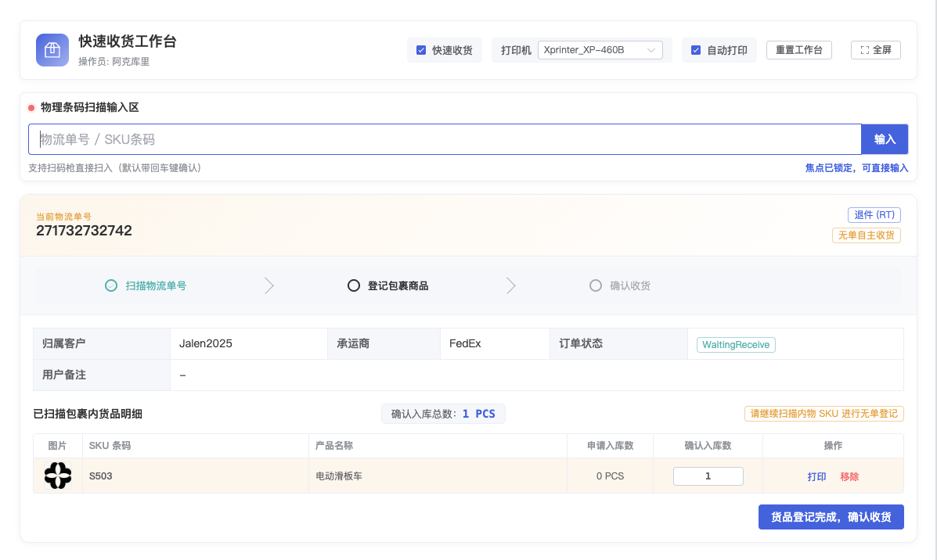The height and width of the screenshot is (560, 937).
Task: Click 货品登记完成，确认收货 button
Action: pyautogui.click(x=831, y=517)
